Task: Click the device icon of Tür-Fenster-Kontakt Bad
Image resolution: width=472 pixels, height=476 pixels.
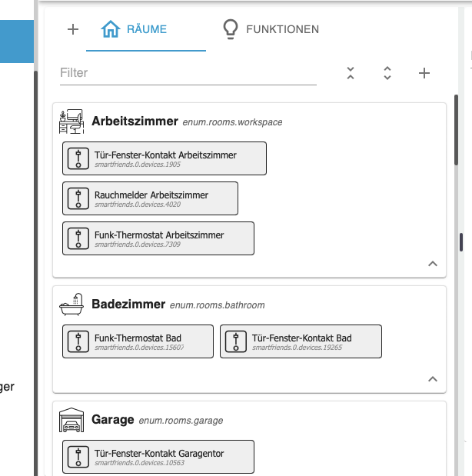Action: (x=236, y=341)
